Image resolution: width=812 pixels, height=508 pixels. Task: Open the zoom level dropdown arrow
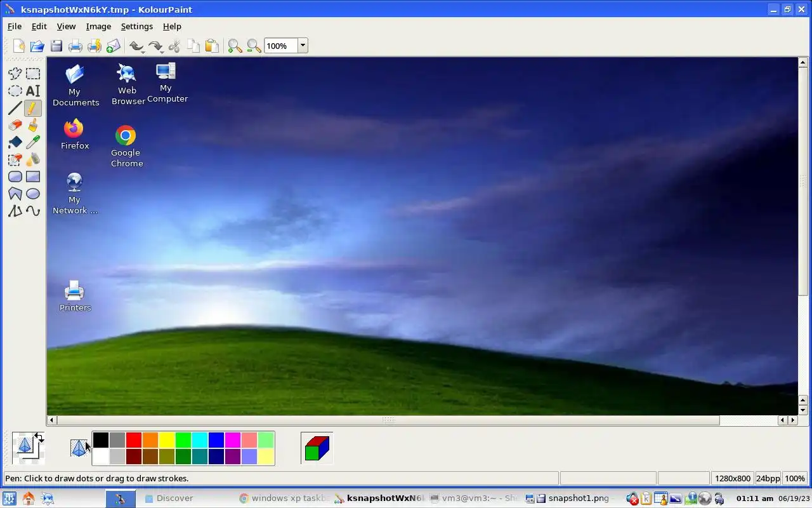[303, 46]
